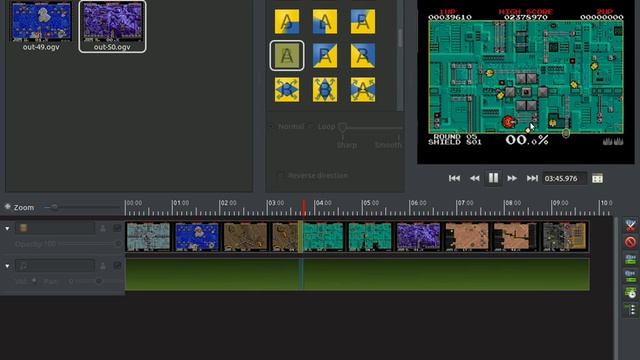Select the highlighted crossfade transition
The height and width of the screenshot is (360, 640).
coord(287,56)
